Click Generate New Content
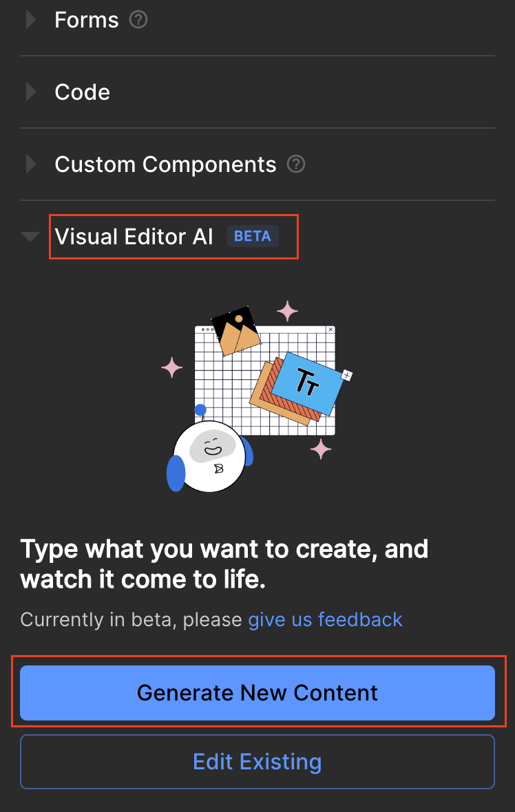The height and width of the screenshot is (812, 515). click(257, 692)
